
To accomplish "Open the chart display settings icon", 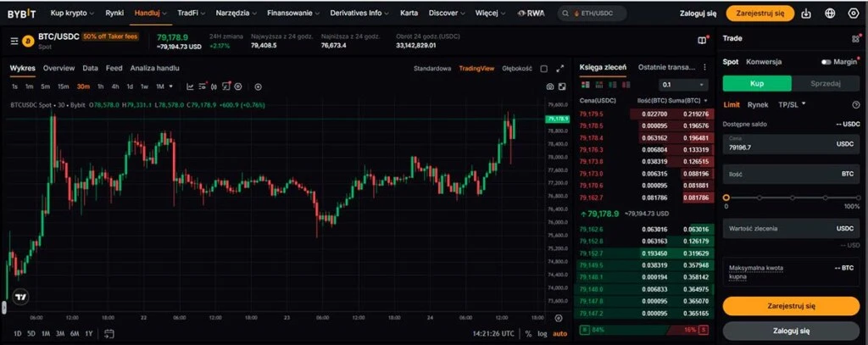I will (x=203, y=86).
